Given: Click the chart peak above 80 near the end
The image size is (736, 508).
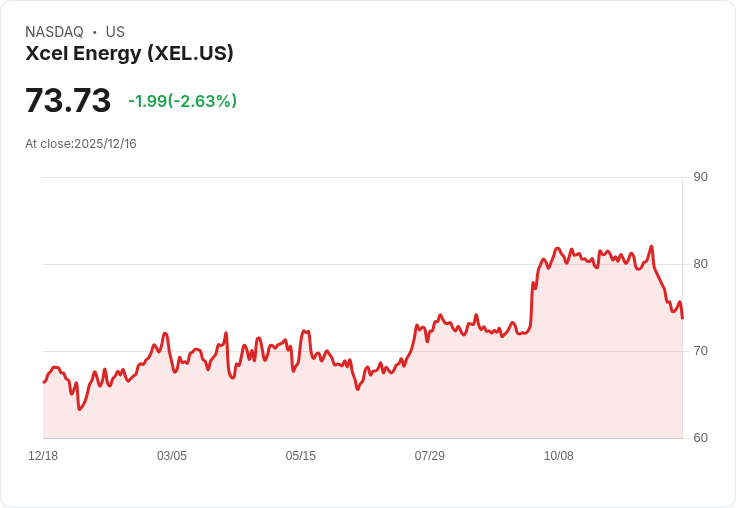Looking at the screenshot, I should click(x=651, y=246).
